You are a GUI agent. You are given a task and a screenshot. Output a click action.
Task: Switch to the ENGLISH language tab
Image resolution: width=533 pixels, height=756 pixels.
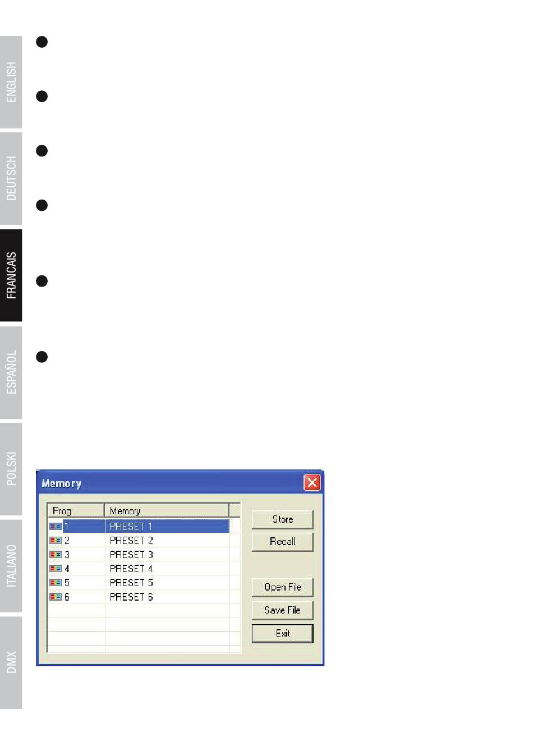pyautogui.click(x=11, y=82)
